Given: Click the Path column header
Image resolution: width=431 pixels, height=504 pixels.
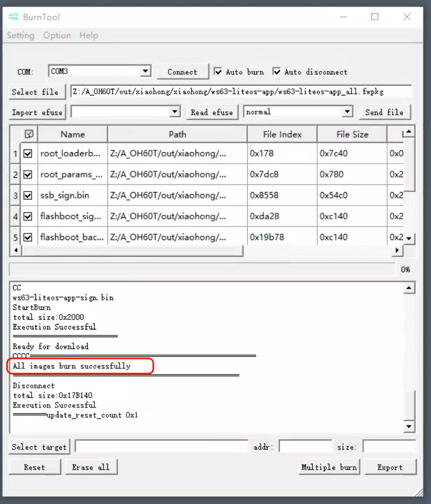Looking at the screenshot, I should (x=177, y=134).
